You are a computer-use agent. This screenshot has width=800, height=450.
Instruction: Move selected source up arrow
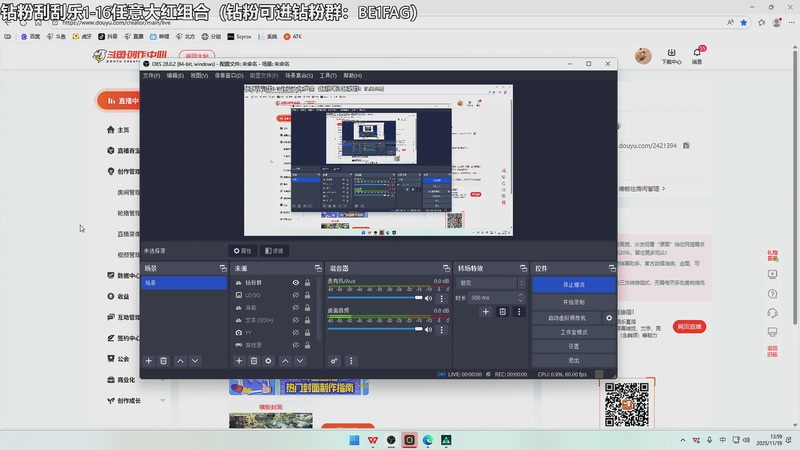[285, 361]
